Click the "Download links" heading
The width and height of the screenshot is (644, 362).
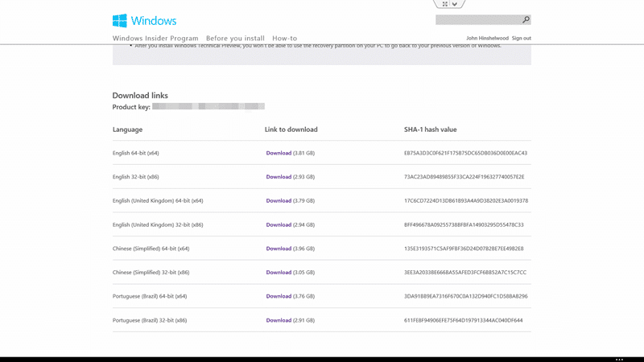click(140, 95)
